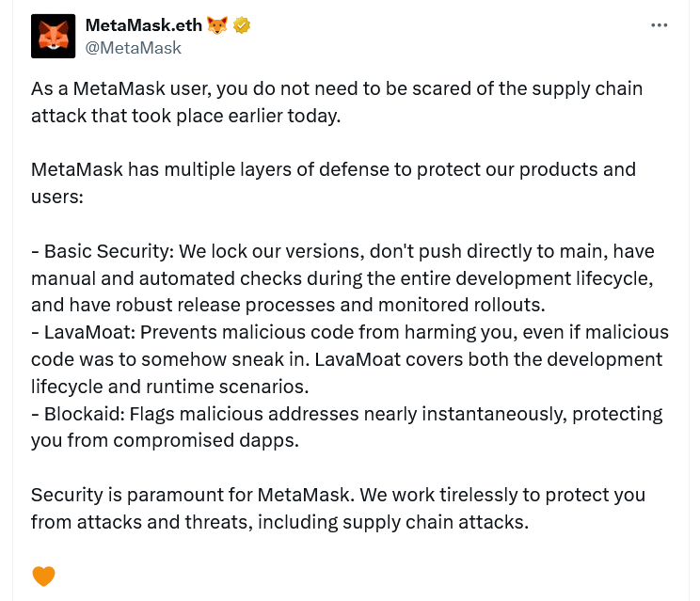
Task: Click the "Blockaid" word starting the third bullet
Action: point(79,414)
